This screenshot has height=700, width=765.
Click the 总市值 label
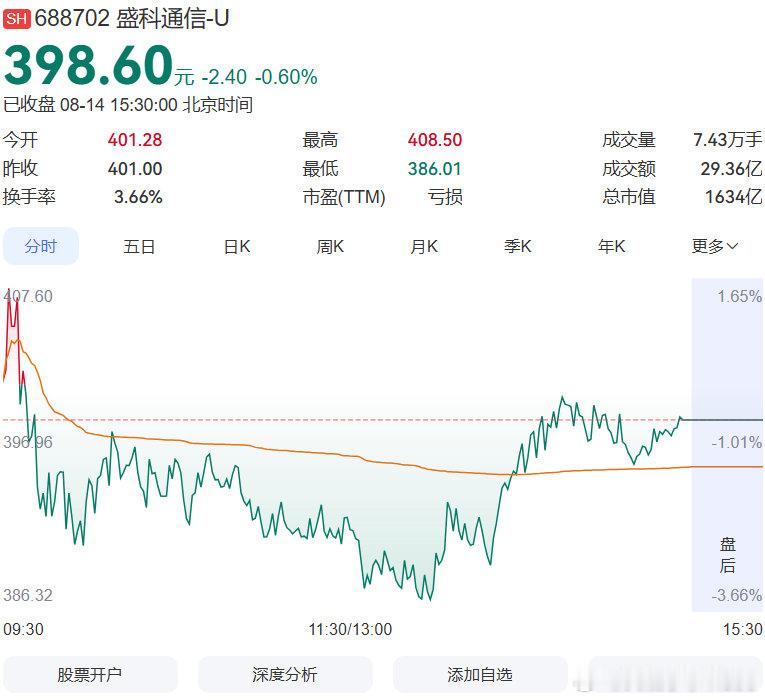(x=629, y=197)
